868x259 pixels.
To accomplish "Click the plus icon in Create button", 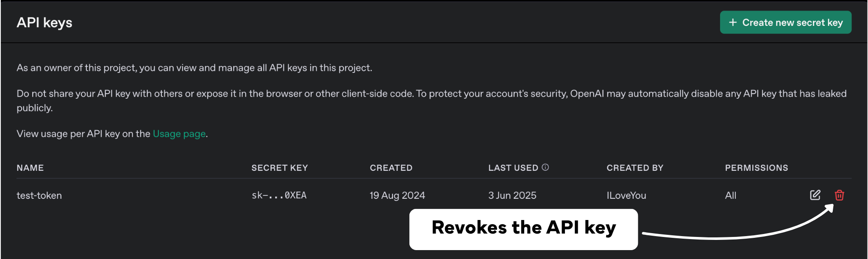I will (x=733, y=22).
